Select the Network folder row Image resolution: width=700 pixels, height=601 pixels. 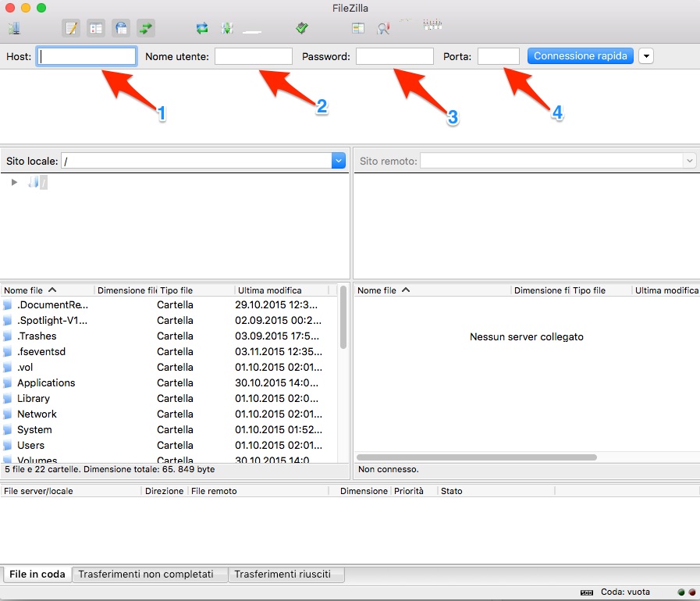[169, 414]
